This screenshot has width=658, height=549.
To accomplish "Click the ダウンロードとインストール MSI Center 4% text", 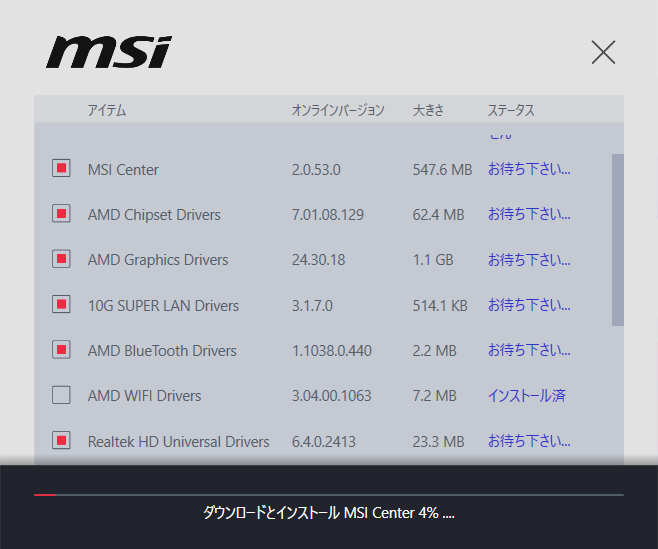I will (329, 513).
